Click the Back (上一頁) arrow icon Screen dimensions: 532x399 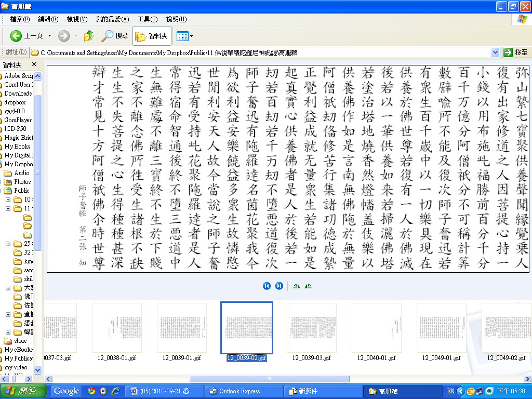(16, 36)
